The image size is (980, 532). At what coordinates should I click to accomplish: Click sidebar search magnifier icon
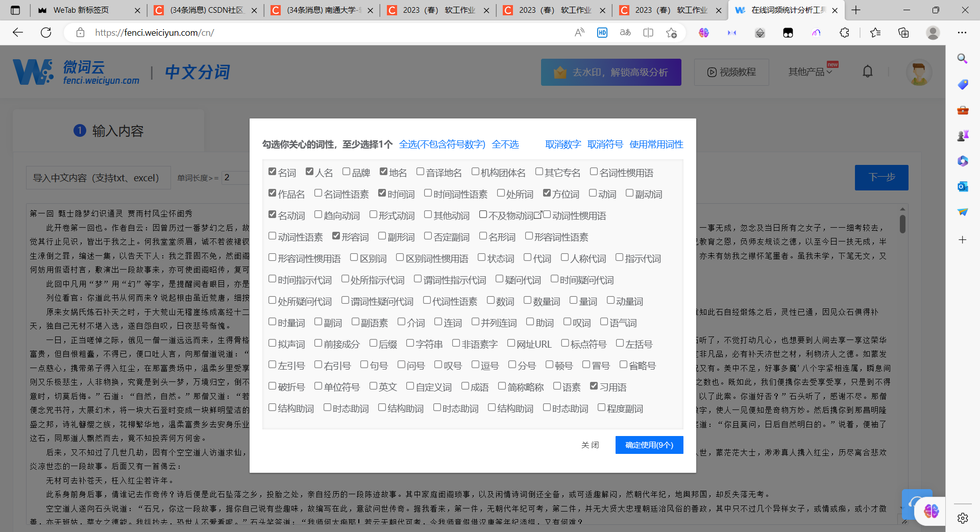[x=963, y=59]
